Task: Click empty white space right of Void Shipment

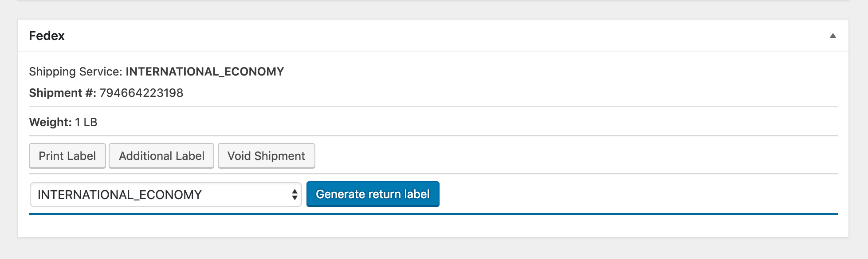Action: (x=577, y=156)
